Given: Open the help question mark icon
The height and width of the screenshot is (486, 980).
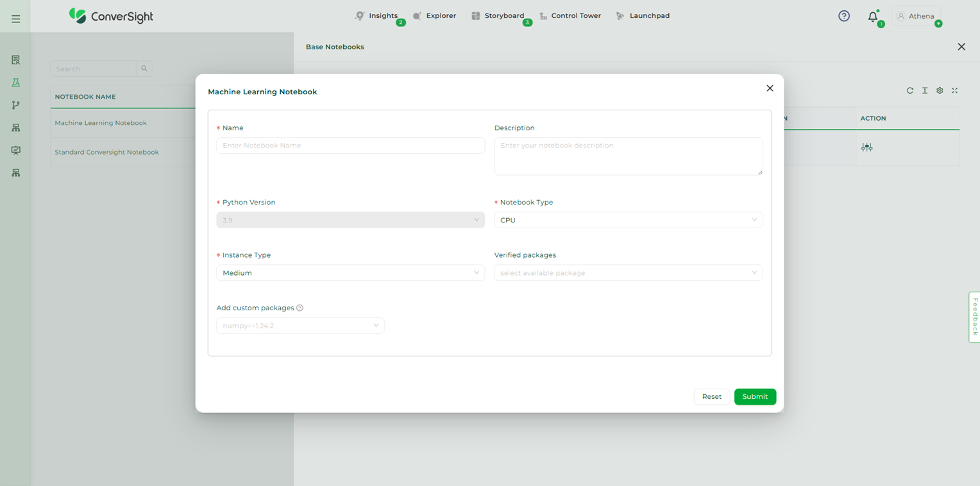Looking at the screenshot, I should coord(844,16).
